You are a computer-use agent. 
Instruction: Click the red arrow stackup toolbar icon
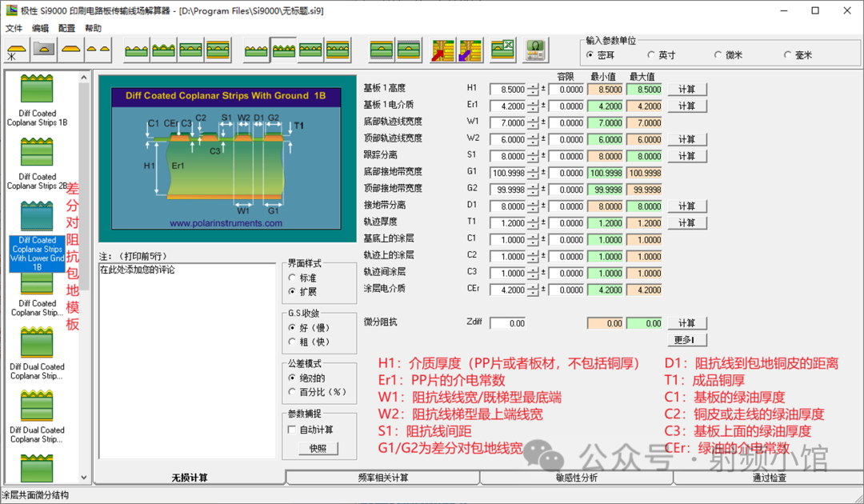pyautogui.click(x=442, y=50)
